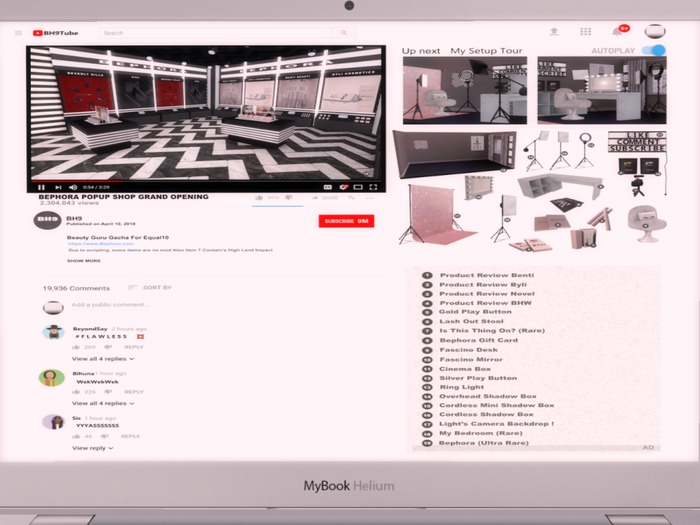This screenshot has height=525, width=700.
Task: Click the red SUBSCRIBE 9M button
Action: point(346,221)
